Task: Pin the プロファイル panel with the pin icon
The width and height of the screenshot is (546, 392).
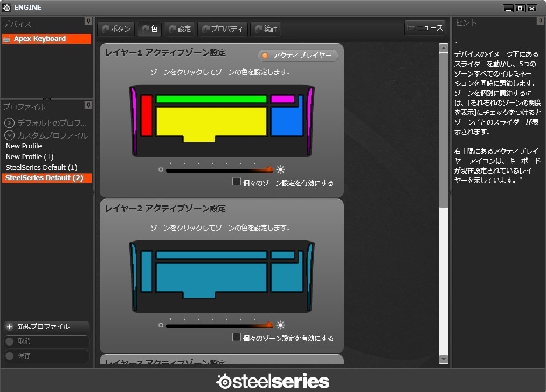Action: 88,105
